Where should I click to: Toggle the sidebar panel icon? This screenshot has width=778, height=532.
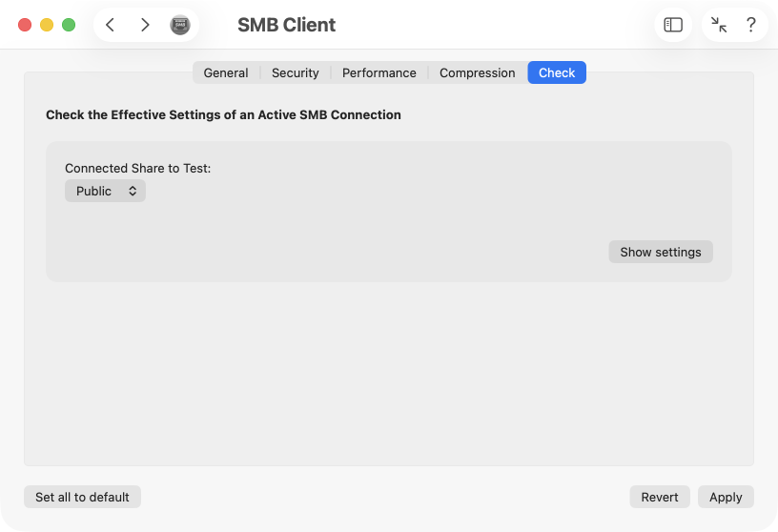pos(673,25)
